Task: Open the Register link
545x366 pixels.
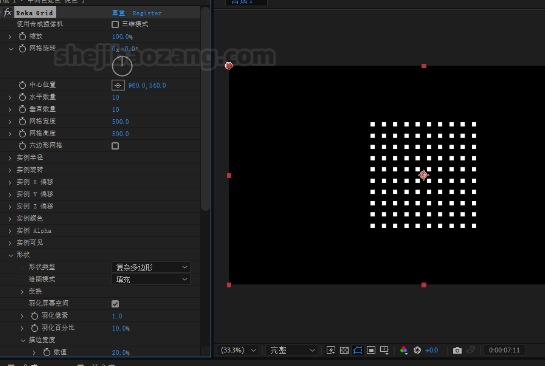Action: click(147, 13)
